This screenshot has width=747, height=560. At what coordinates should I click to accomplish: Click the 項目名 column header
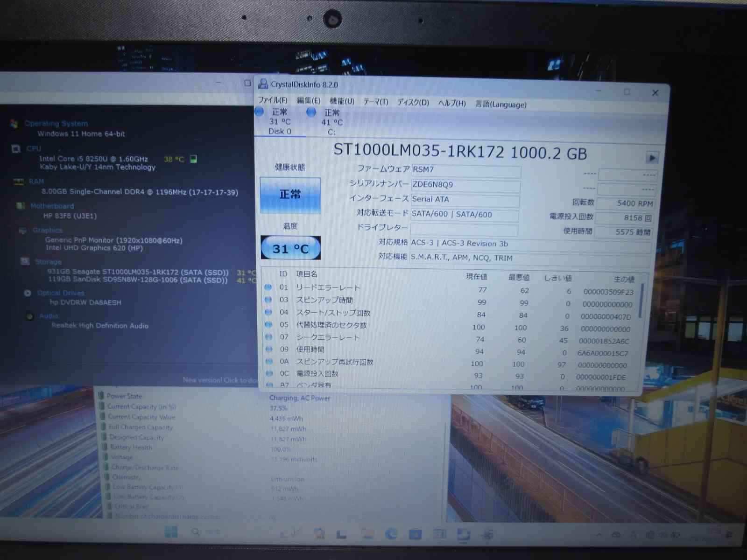click(307, 274)
